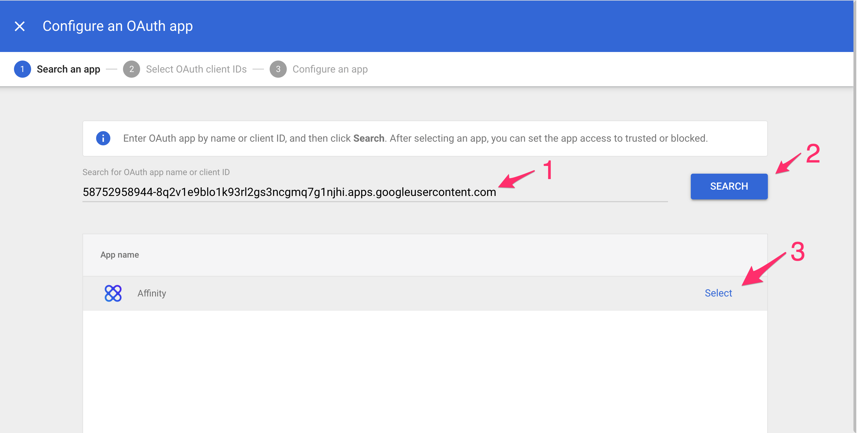Image resolution: width=868 pixels, height=433 pixels.
Task: Click the Affinity app name text
Action: (x=152, y=293)
